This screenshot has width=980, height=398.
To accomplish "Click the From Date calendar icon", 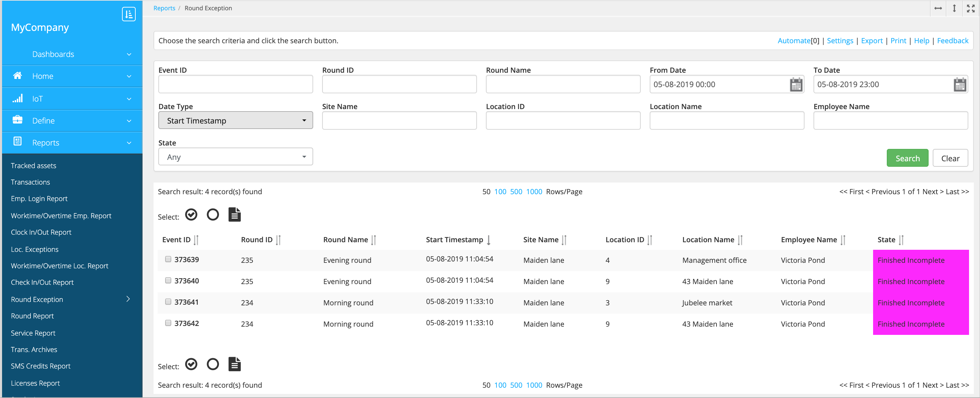I will point(796,84).
